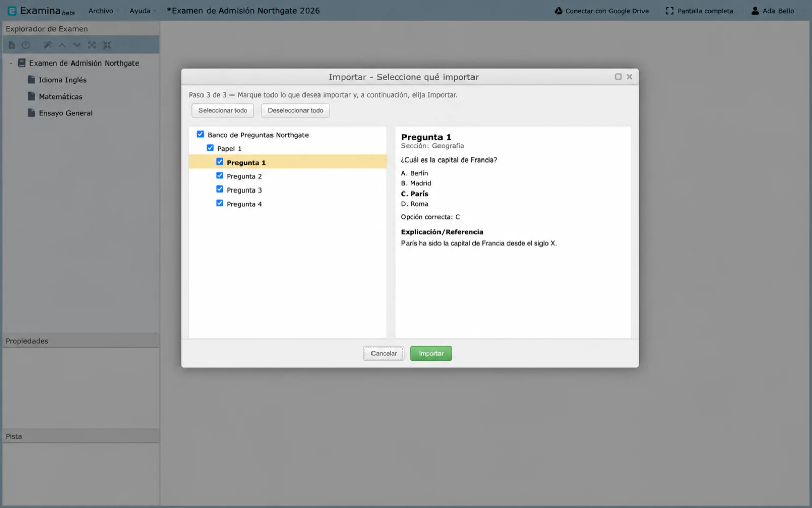Uncheck the Pregunta 4 checkbox
The height and width of the screenshot is (508, 812).
[220, 203]
